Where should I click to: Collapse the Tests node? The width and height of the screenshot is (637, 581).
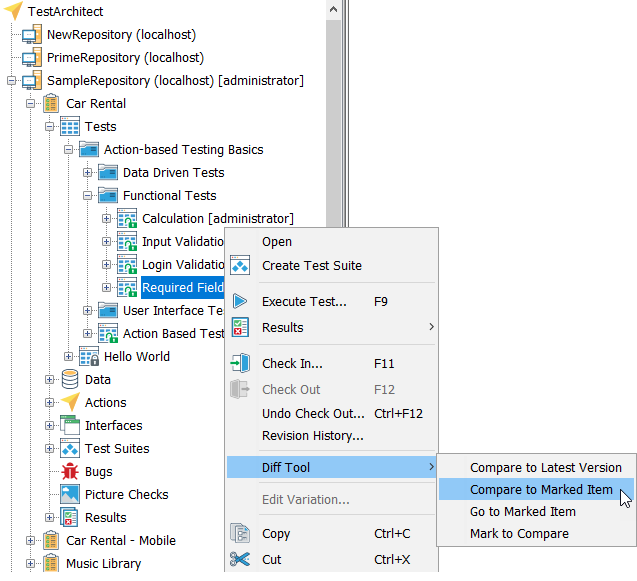tap(50, 127)
